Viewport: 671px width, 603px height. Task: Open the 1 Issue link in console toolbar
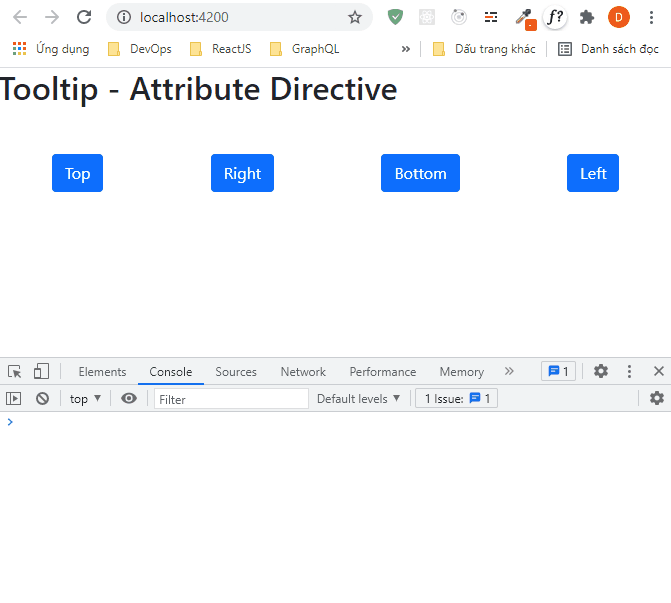(456, 398)
